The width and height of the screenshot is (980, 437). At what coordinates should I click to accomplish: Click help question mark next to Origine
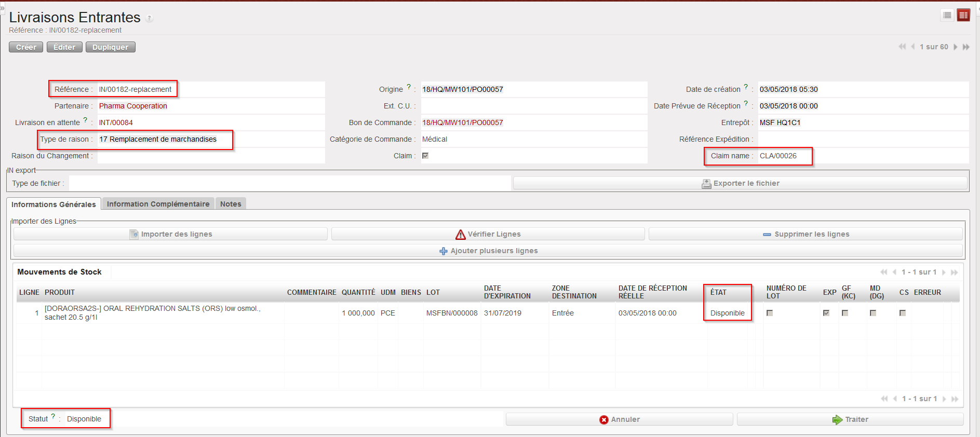tap(409, 87)
